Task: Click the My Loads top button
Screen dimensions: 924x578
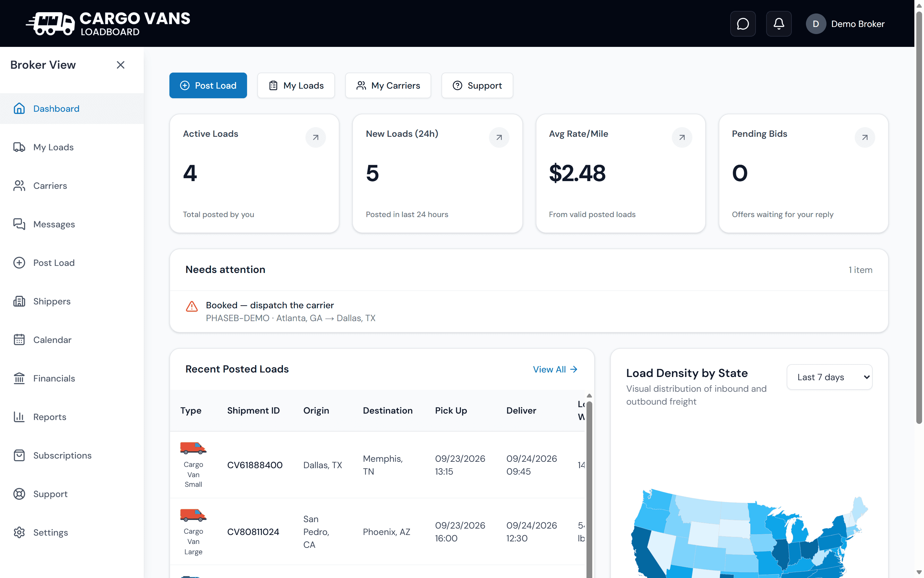Action: (296, 86)
